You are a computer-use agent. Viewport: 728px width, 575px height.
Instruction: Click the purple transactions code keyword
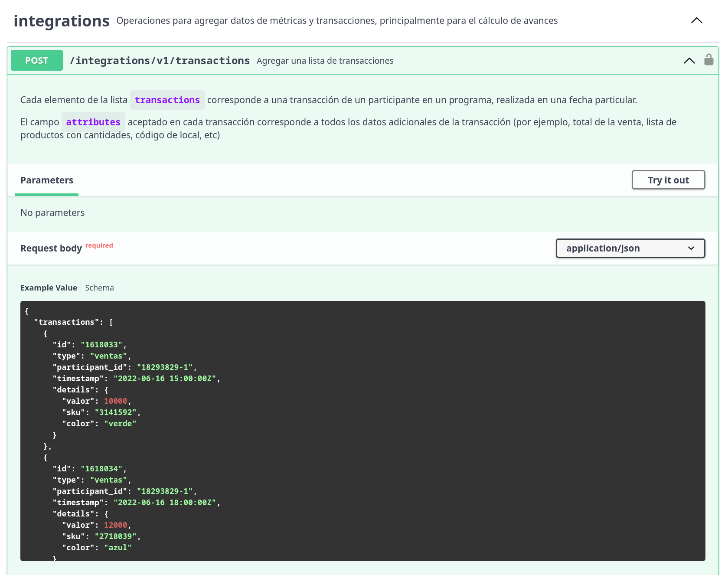(167, 100)
